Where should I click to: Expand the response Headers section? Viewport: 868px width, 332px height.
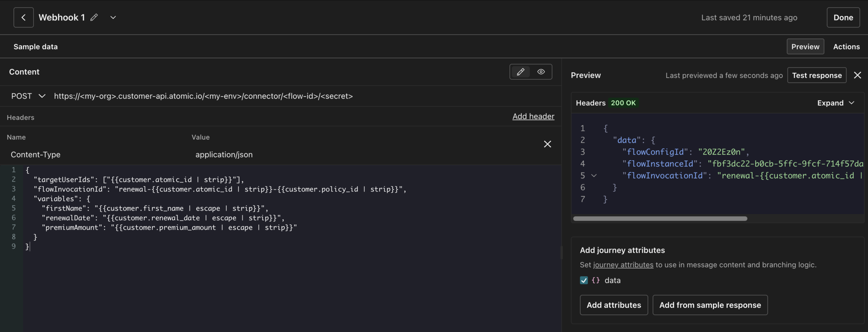pos(835,103)
